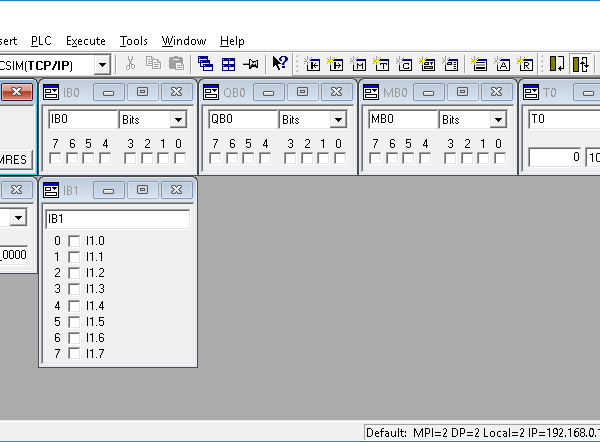Toggle bit 0 checkbox in QB0
600x442 pixels.
(340, 158)
